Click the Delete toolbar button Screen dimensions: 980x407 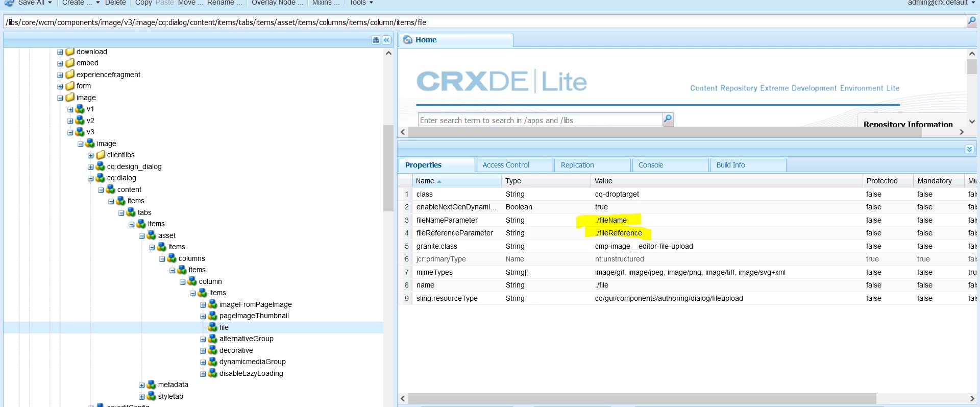pyautogui.click(x=115, y=3)
